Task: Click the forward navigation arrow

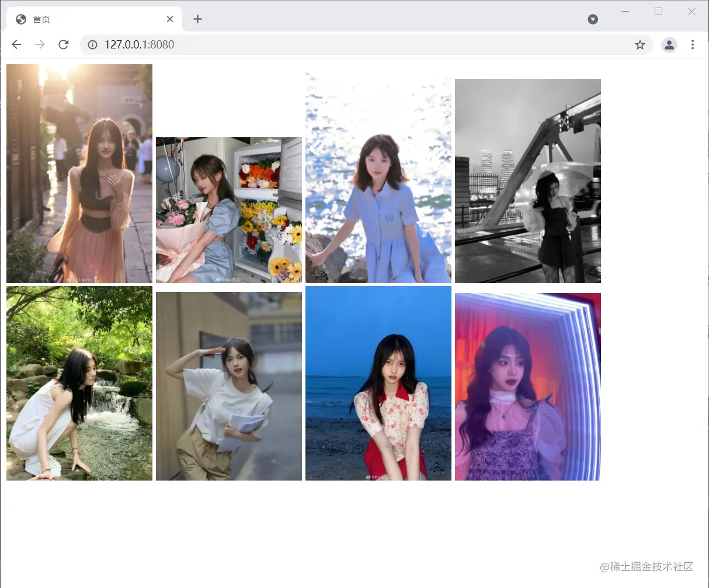Action: coord(40,44)
